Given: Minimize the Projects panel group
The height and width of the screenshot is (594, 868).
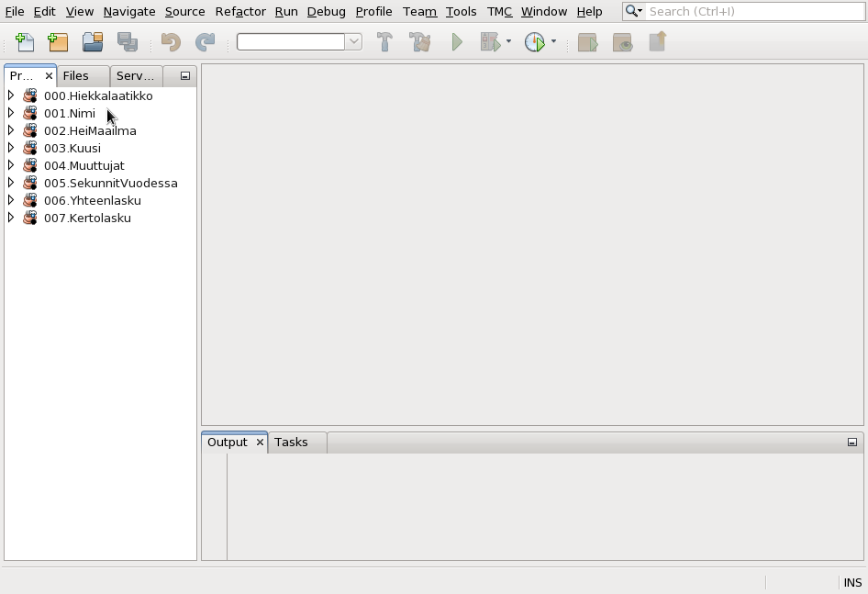Looking at the screenshot, I should (185, 76).
